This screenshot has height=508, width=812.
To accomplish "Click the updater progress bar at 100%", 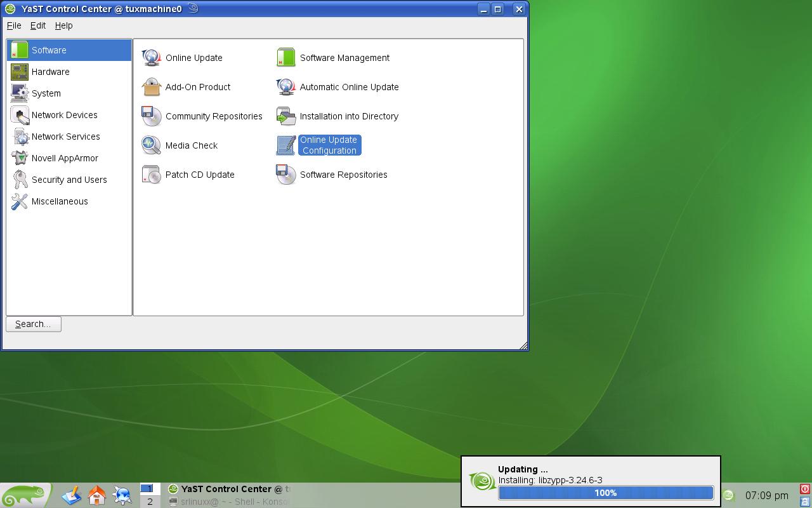I will coord(606,493).
